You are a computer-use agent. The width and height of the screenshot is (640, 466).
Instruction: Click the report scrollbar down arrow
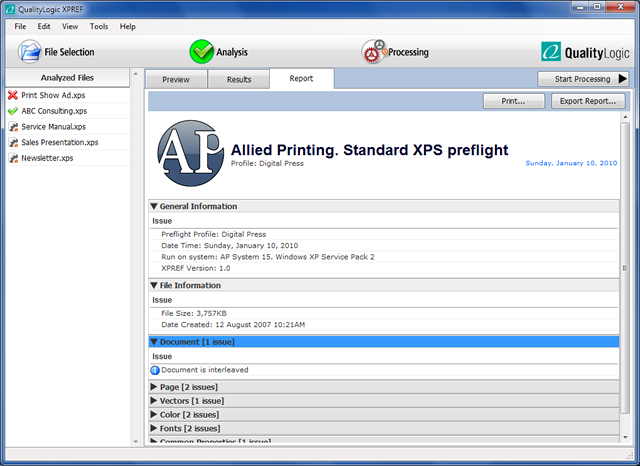[625, 437]
